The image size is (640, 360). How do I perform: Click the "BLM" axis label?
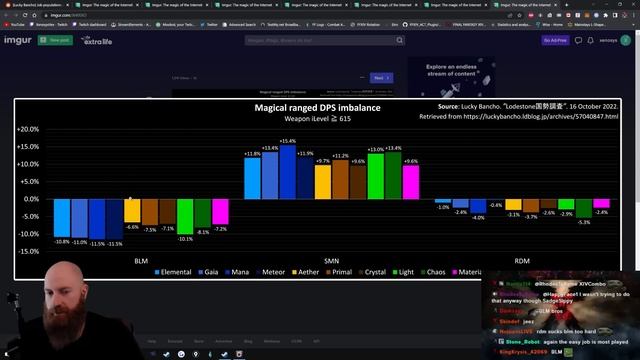[x=141, y=261]
